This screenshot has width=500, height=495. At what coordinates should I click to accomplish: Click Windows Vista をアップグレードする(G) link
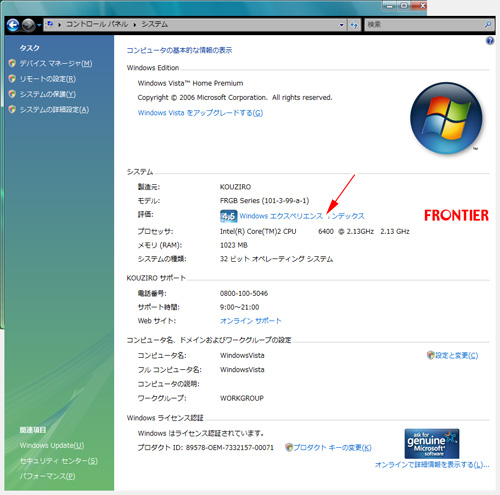200,113
